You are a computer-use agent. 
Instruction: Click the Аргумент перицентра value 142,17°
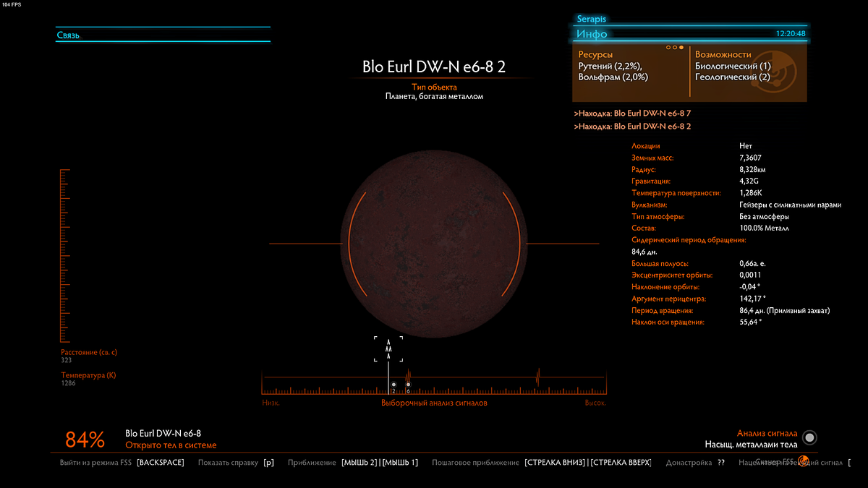click(x=752, y=299)
